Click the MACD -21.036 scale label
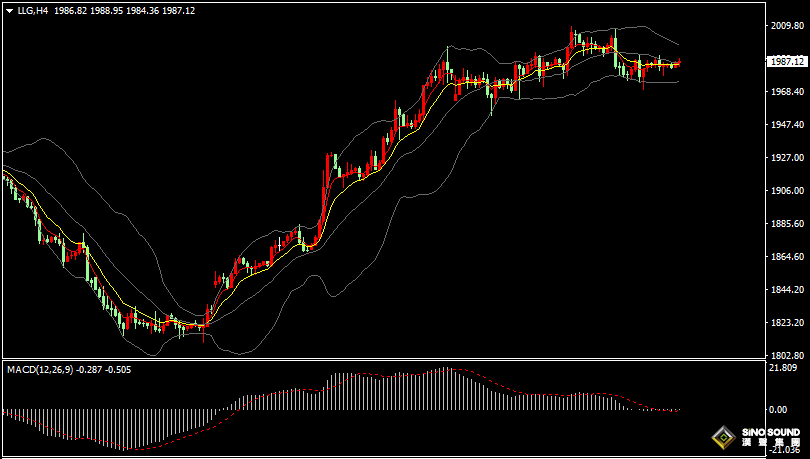 click(786, 450)
